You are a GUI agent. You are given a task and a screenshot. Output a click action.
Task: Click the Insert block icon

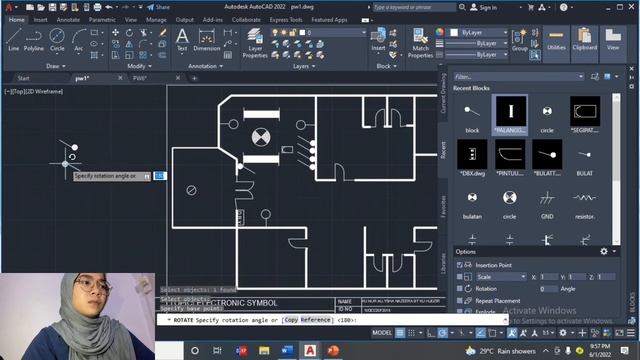[x=378, y=40]
